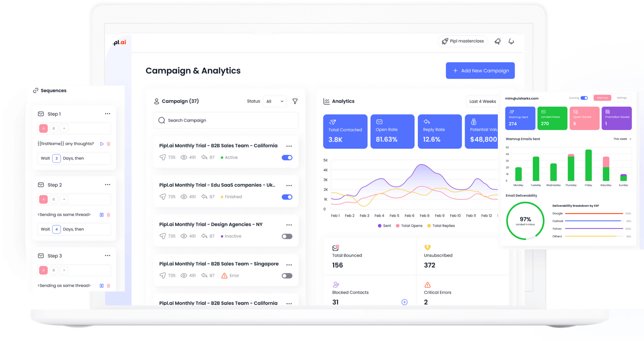Open Pipl masterclass button
644x341 pixels.
click(462, 41)
